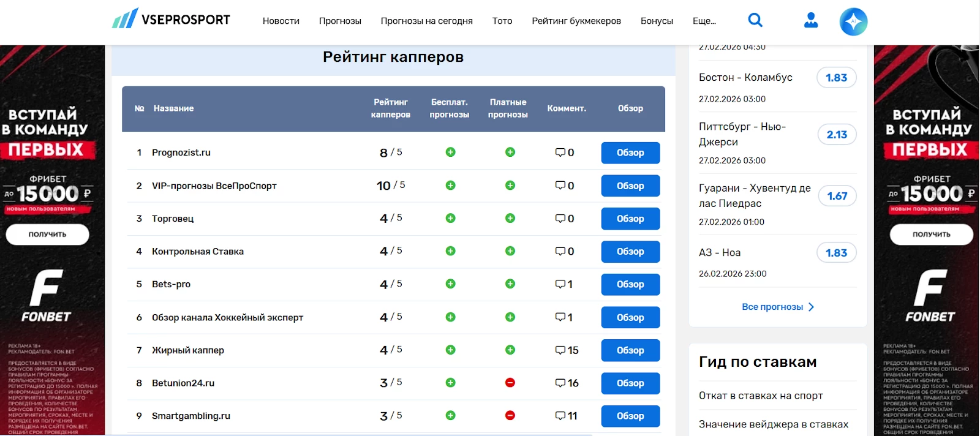
Task: Click the VSEPROSPORT logo
Action: coord(171,19)
